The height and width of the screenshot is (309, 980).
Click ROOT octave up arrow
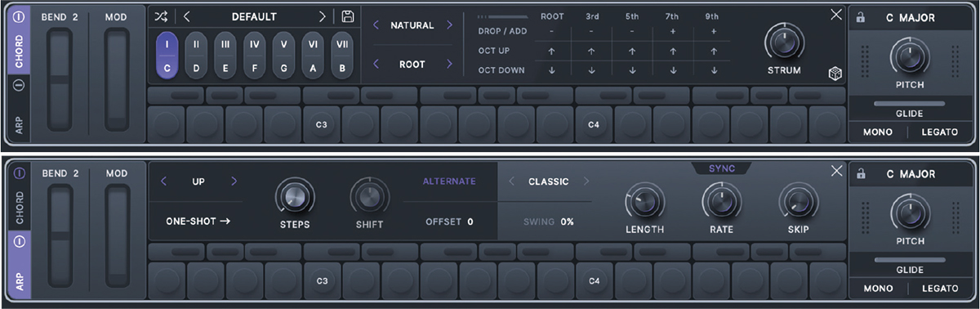pyautogui.click(x=552, y=51)
